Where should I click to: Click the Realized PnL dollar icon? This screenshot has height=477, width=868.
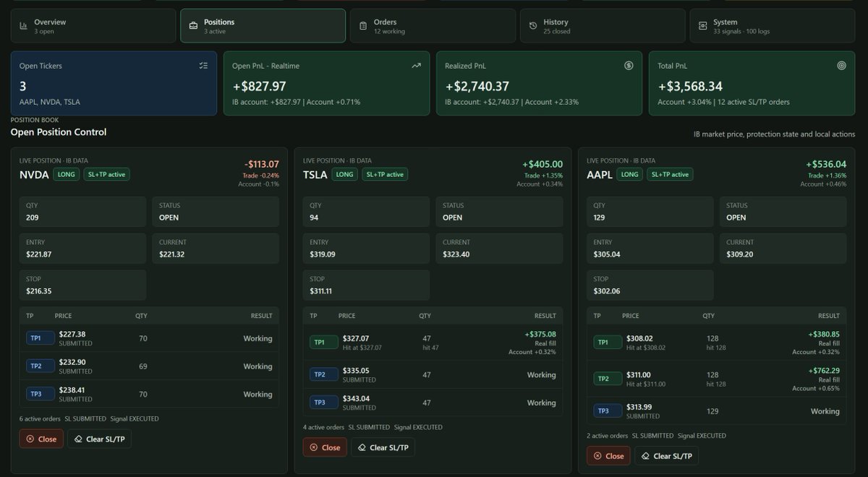point(629,66)
